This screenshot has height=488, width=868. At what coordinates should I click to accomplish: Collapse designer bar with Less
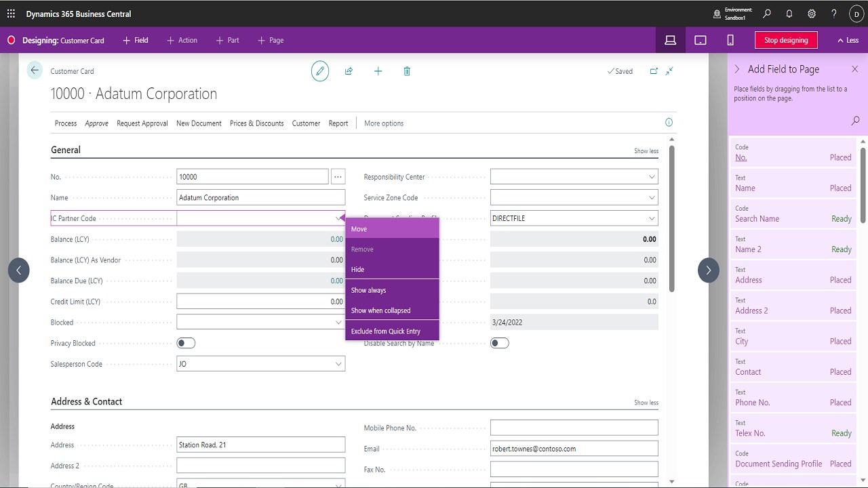point(848,40)
